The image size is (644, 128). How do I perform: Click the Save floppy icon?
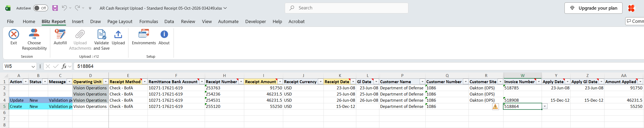pos(55,8)
